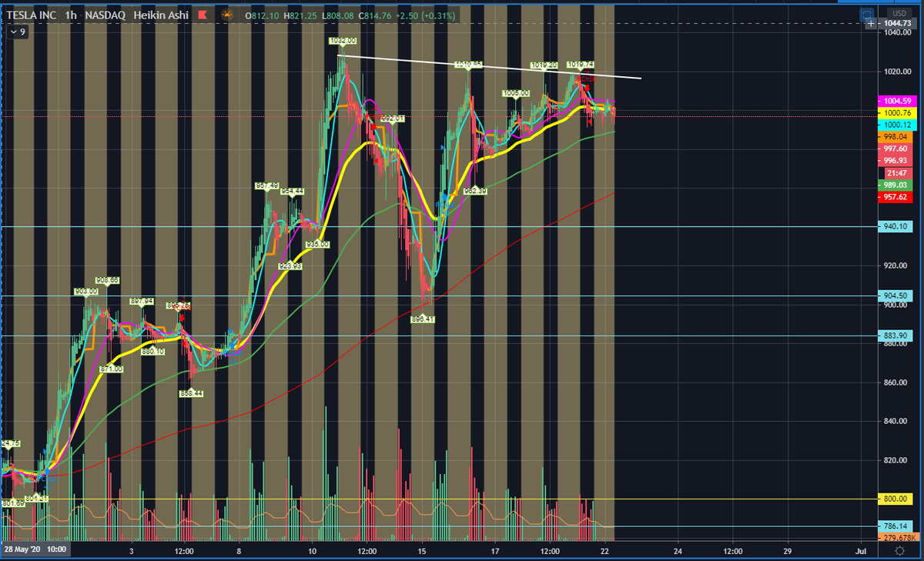Click the Heikin Ashi chart type label

pyautogui.click(x=160, y=15)
